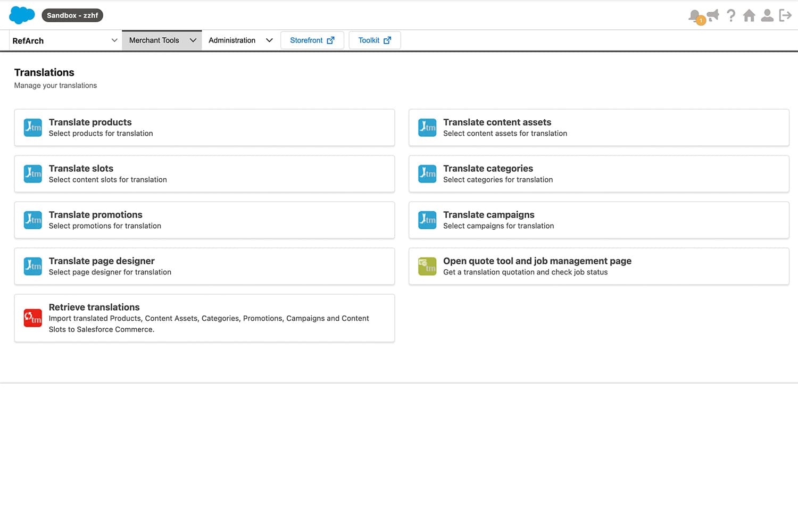The height and width of the screenshot is (532, 798).
Task: Click the Translate categories tile icon
Action: coord(427,174)
